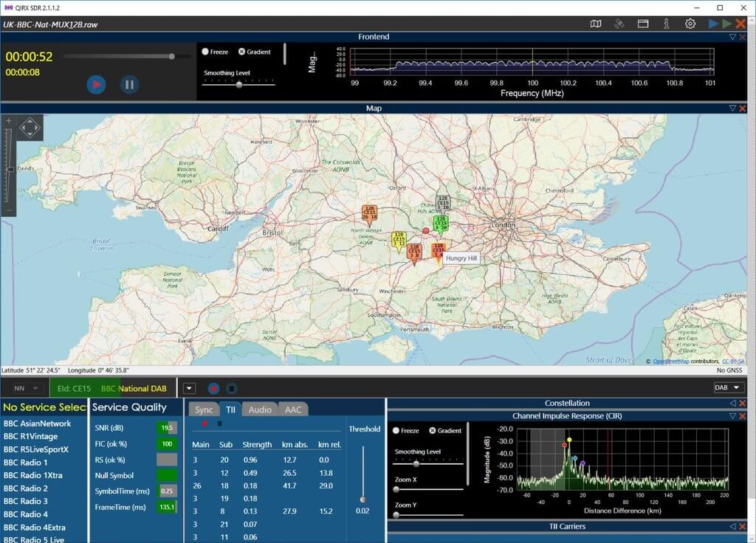Open the DAB mode dropdown

coord(727,388)
